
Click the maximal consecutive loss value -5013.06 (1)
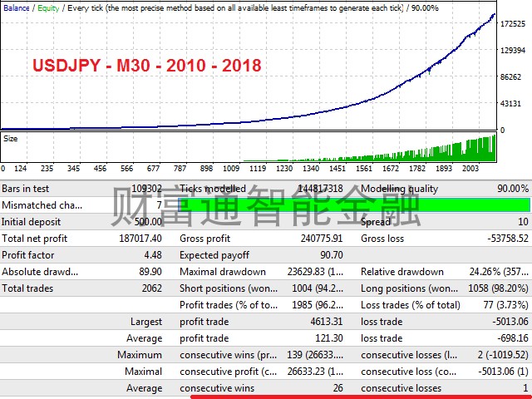[503, 372]
